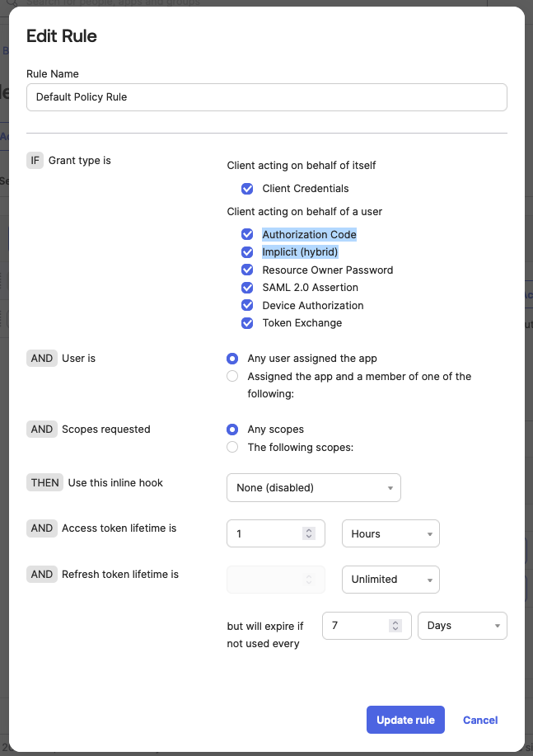533x756 pixels.
Task: Click the expiry days stepper arrows
Action: coord(395,626)
